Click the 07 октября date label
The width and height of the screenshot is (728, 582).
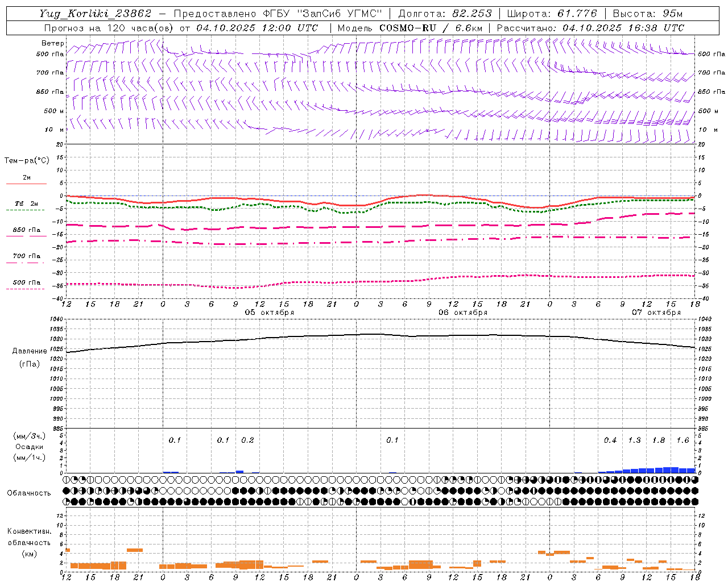[656, 312]
